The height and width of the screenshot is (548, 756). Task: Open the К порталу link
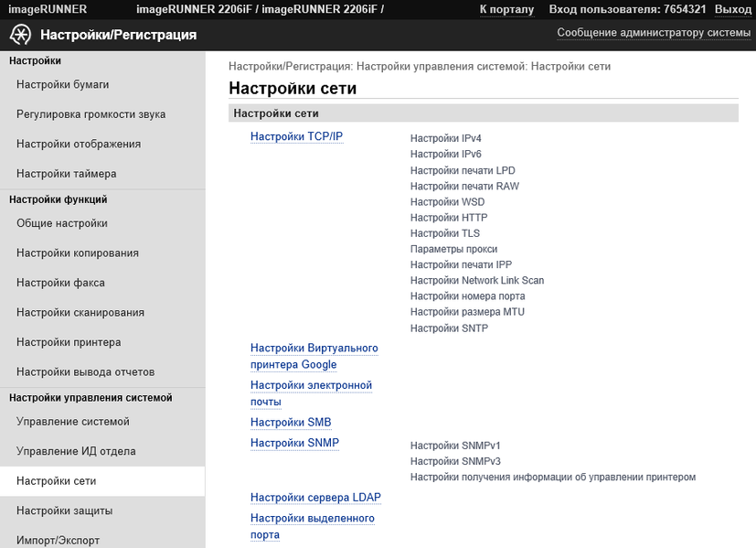(506, 9)
